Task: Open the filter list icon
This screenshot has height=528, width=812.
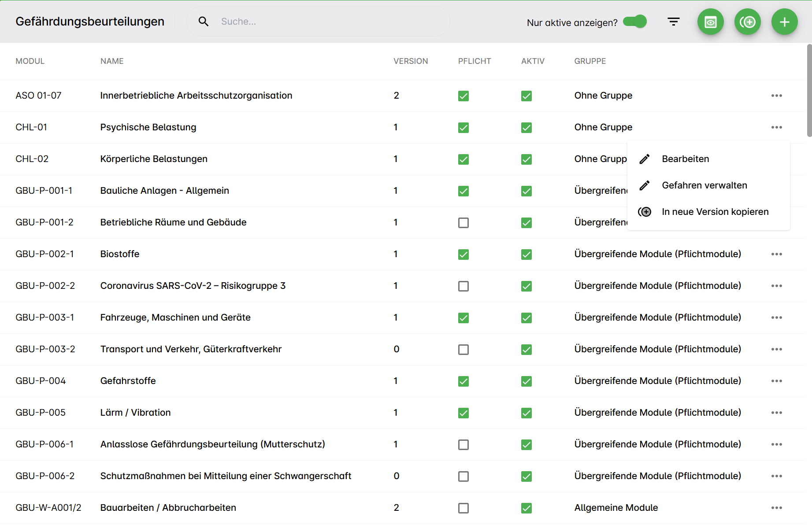Action: pos(673,22)
